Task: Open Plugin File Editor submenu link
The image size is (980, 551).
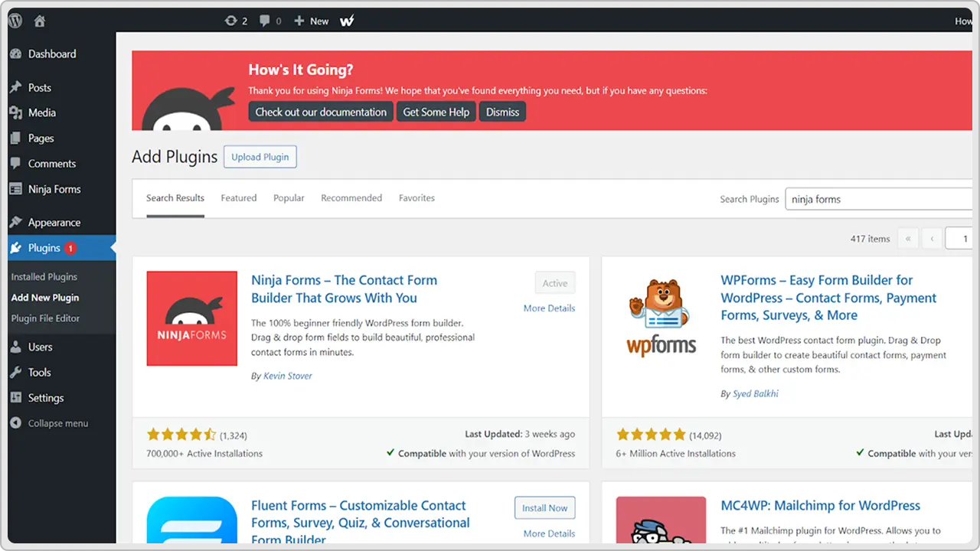Action: [45, 318]
